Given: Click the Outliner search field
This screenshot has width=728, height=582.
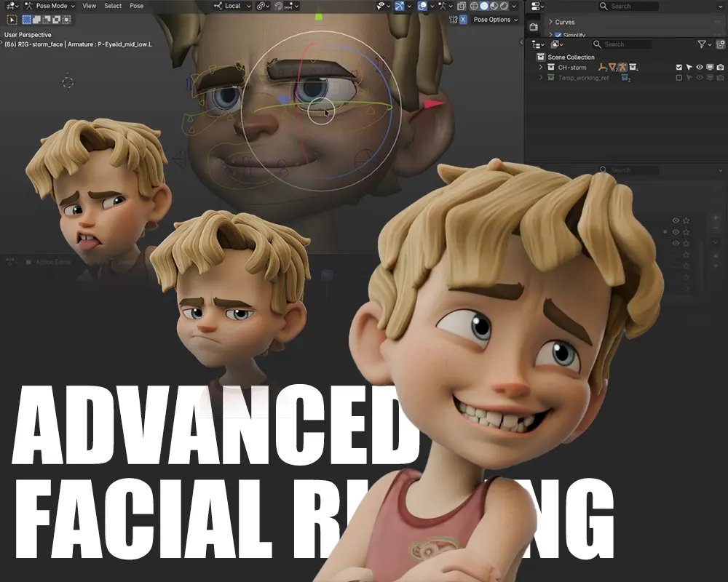Looking at the screenshot, I should click(x=622, y=44).
